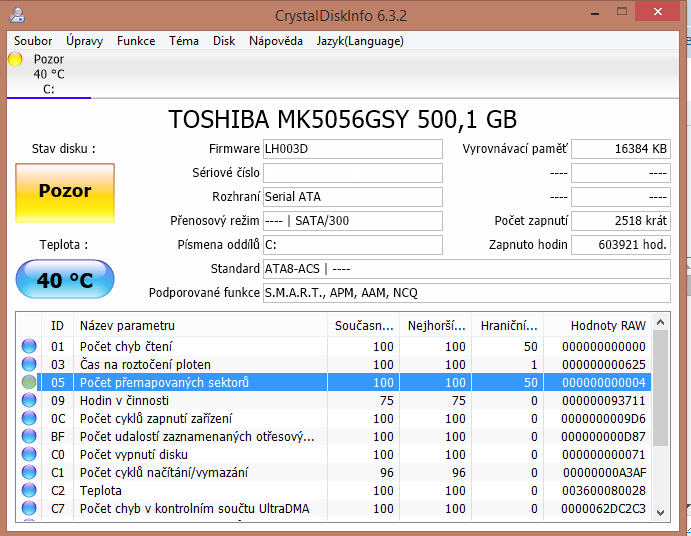This screenshot has height=536, width=691.
Task: Click the blue status orb for Teplota row C2
Action: [x=29, y=491]
